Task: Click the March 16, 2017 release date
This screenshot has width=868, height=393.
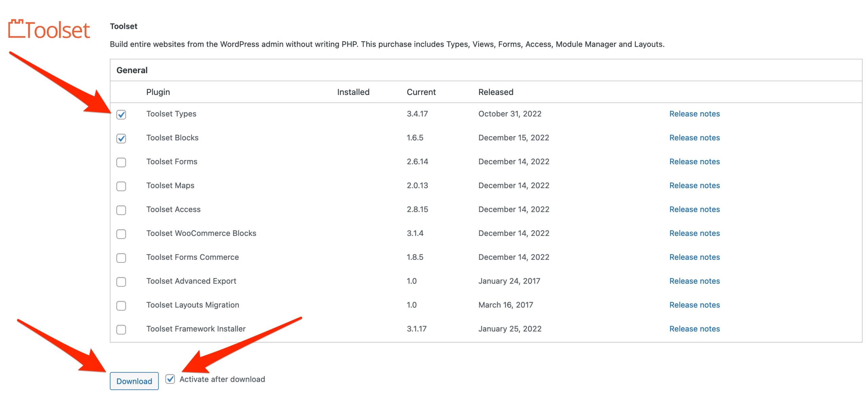Action: click(x=506, y=305)
